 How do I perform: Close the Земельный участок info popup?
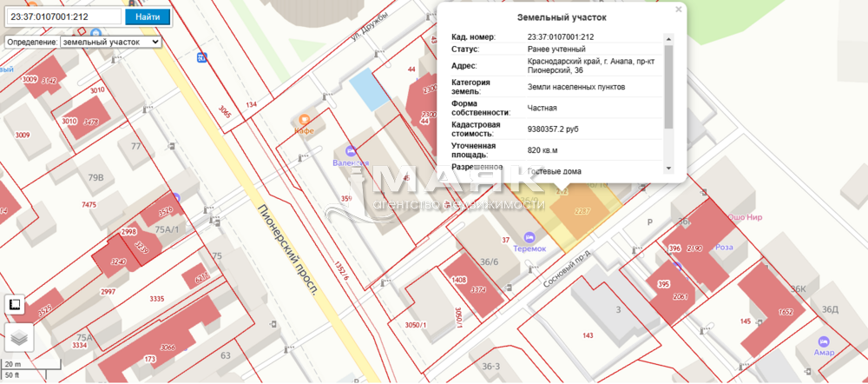pos(680,10)
